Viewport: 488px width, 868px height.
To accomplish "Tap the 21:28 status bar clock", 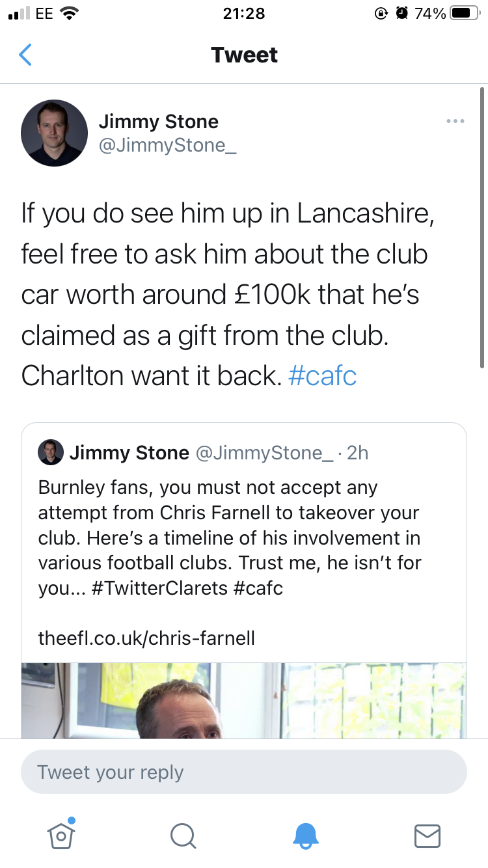I will pos(244,14).
